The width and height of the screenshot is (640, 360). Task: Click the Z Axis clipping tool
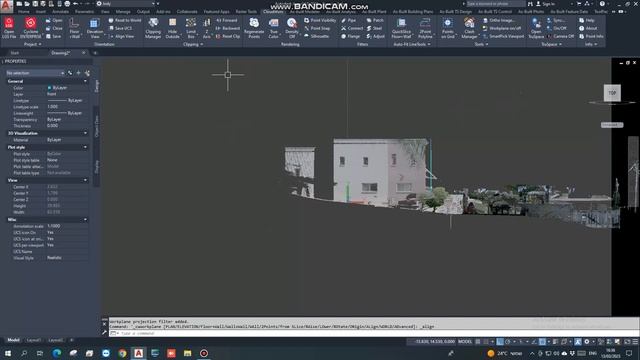click(x=207, y=28)
